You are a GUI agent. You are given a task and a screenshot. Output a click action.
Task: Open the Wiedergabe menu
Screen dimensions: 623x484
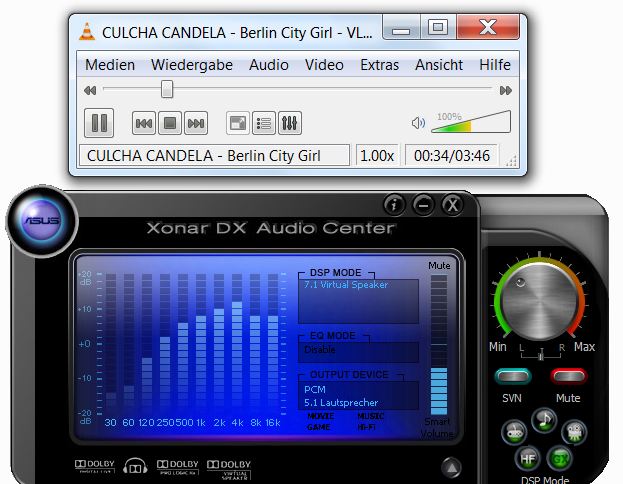pos(192,65)
